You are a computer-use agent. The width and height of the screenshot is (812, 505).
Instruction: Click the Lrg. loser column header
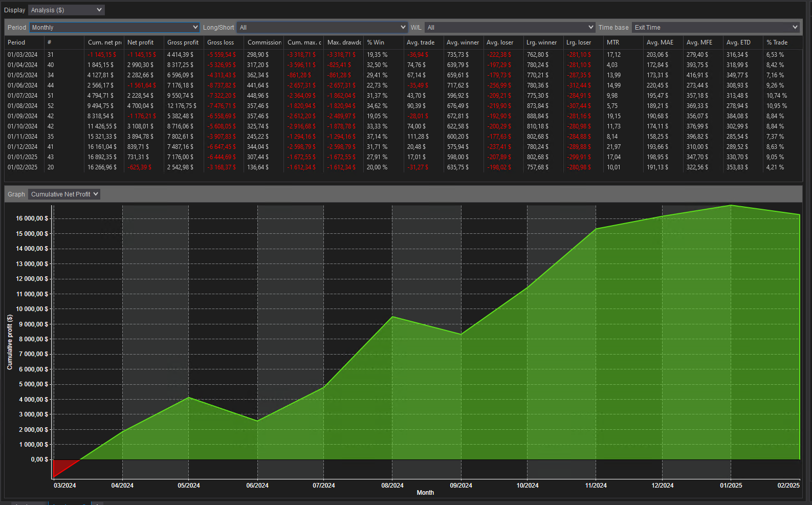(583, 42)
